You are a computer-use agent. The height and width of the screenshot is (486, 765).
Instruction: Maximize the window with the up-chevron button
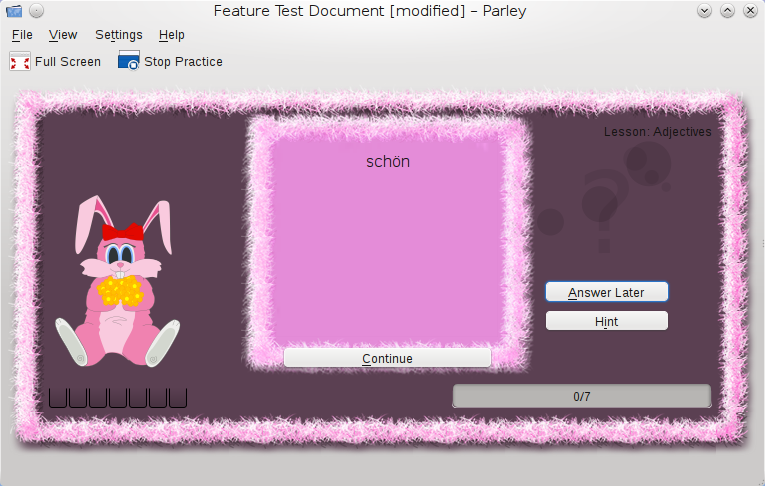[x=727, y=11]
